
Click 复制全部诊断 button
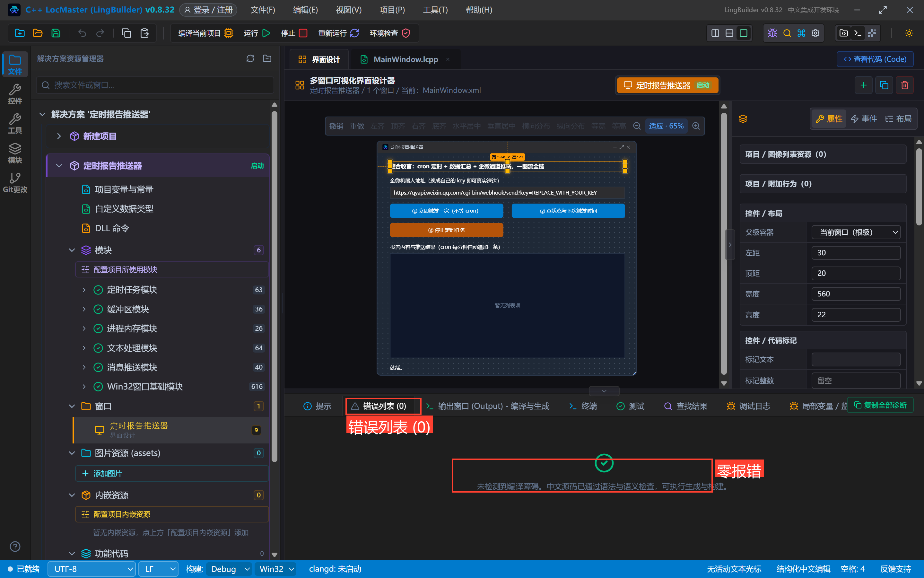tap(880, 405)
